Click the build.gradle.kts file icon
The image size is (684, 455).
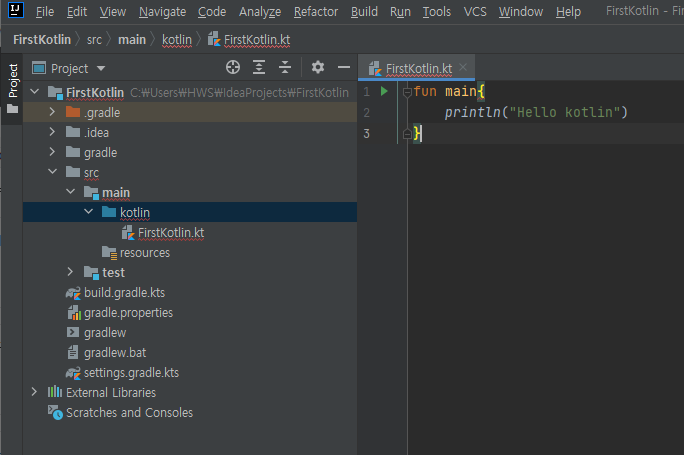click(73, 293)
